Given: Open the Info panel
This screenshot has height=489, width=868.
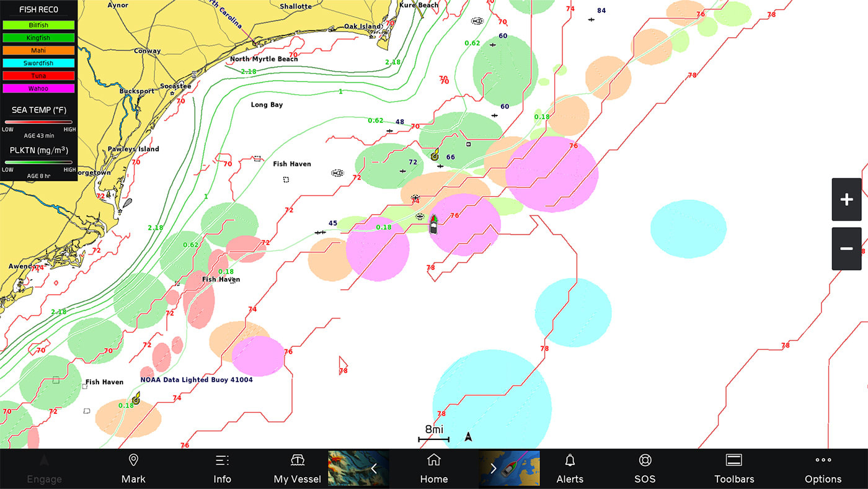Looking at the screenshot, I should point(222,469).
